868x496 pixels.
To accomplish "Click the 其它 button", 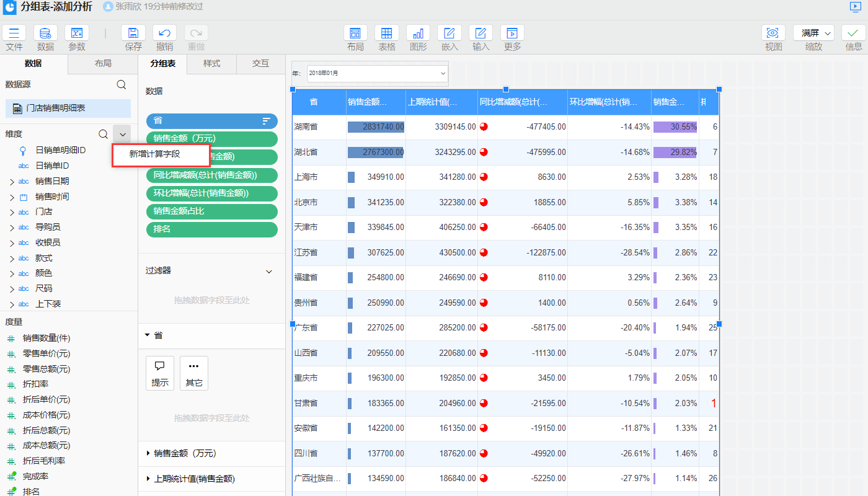I will coord(194,373).
